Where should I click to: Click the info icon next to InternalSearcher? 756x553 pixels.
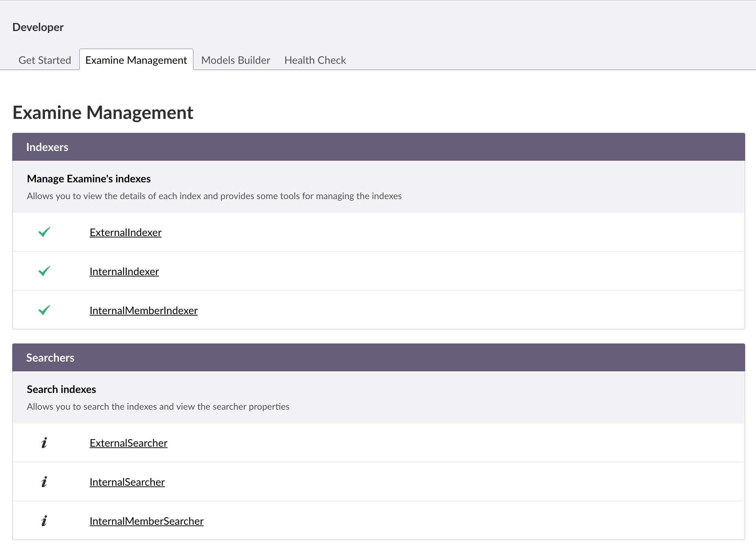tap(44, 482)
